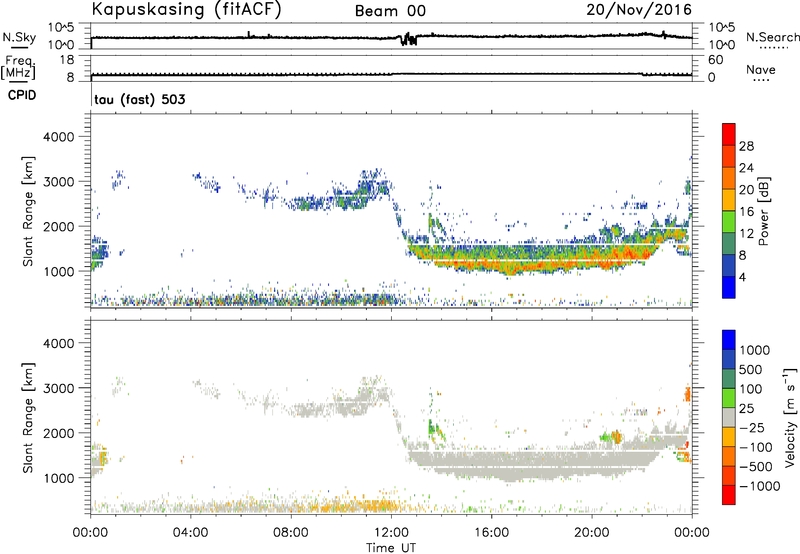Click the Power [dB] colorbar label

[x=763, y=211]
